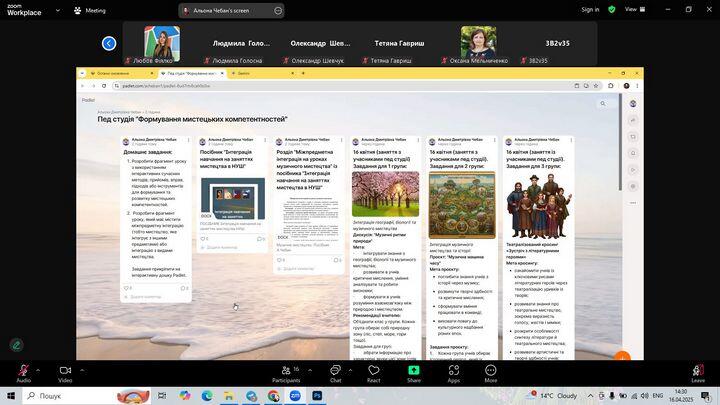Select Людмила Голосна participant tile
This screenshot has width=720, height=405.
tap(241, 44)
